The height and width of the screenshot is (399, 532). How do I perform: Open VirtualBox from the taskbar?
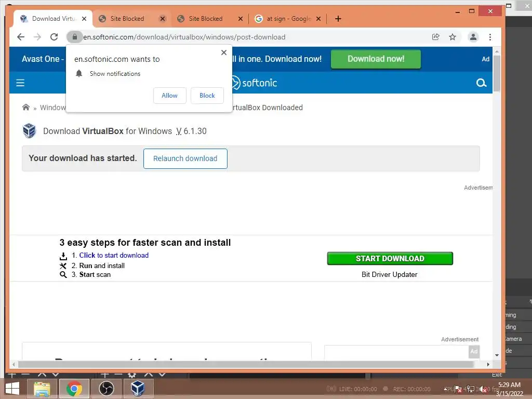pos(138,389)
